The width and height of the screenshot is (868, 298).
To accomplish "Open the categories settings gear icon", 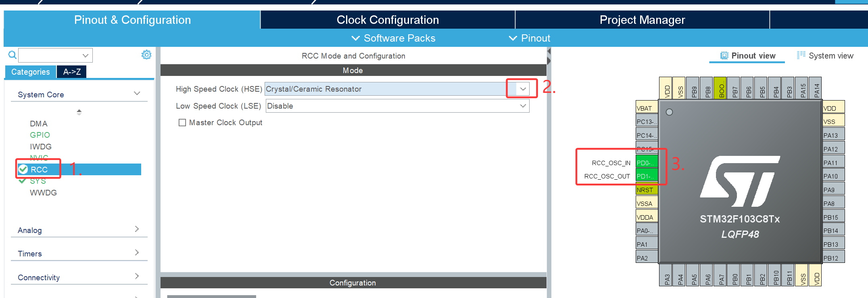I will point(146,55).
